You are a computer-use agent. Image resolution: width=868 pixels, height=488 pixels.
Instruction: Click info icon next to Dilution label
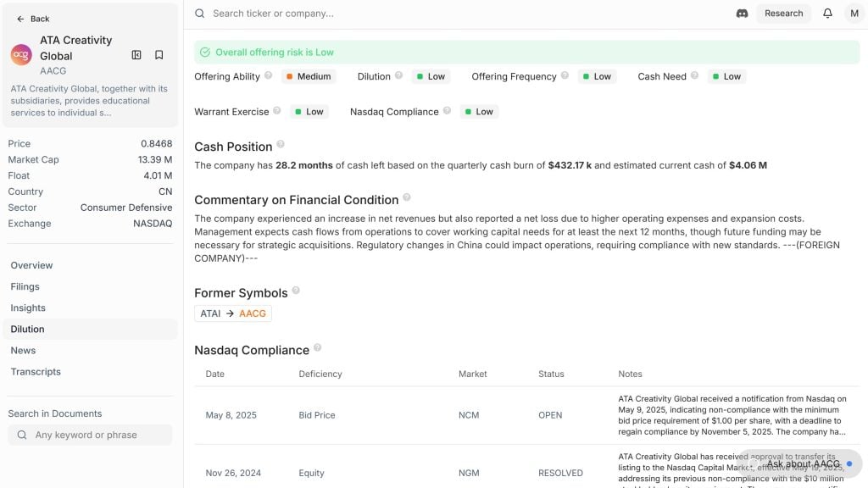[398, 75]
